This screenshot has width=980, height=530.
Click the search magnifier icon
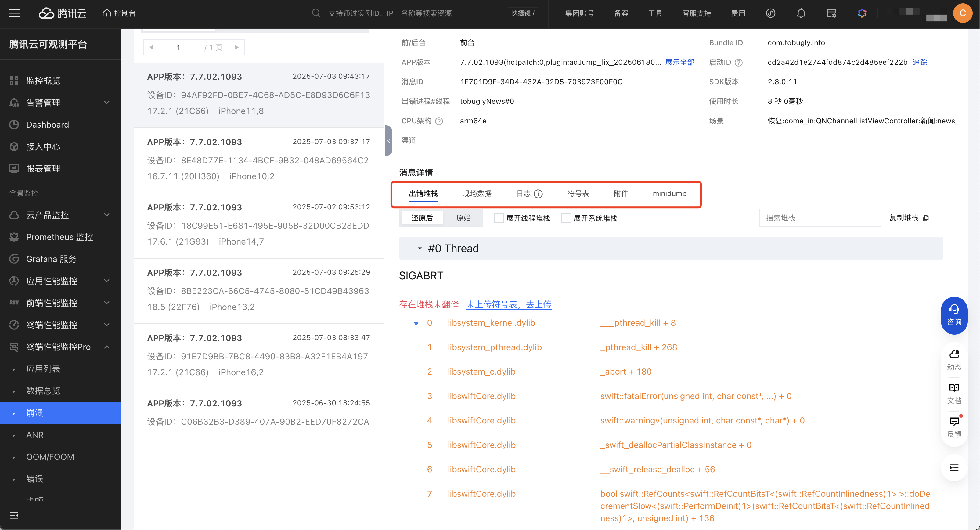[x=316, y=13]
